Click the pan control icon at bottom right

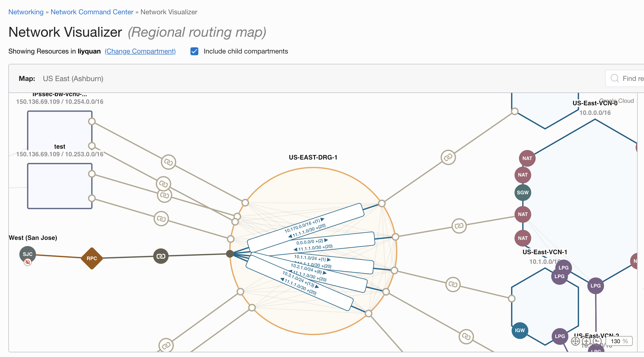point(576,342)
